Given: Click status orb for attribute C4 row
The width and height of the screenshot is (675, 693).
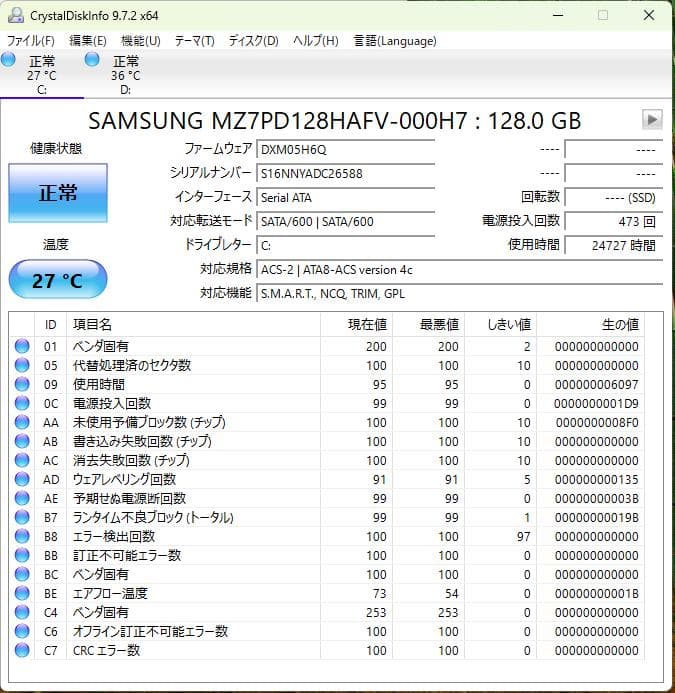Looking at the screenshot, I should tap(22, 612).
